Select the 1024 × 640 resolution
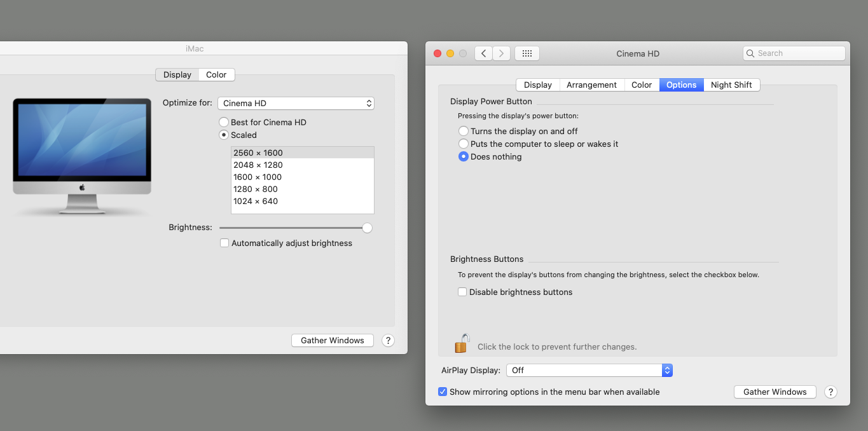868x431 pixels. 303,201
